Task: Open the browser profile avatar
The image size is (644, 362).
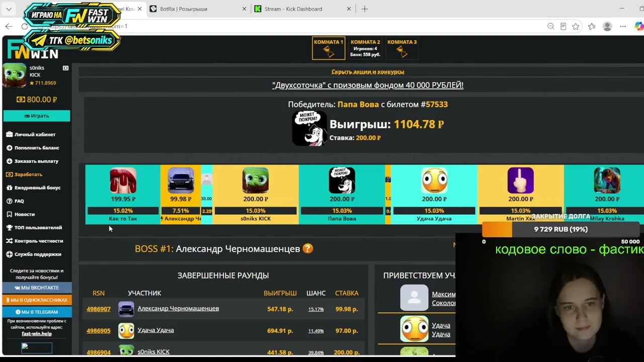Action: click(x=607, y=26)
